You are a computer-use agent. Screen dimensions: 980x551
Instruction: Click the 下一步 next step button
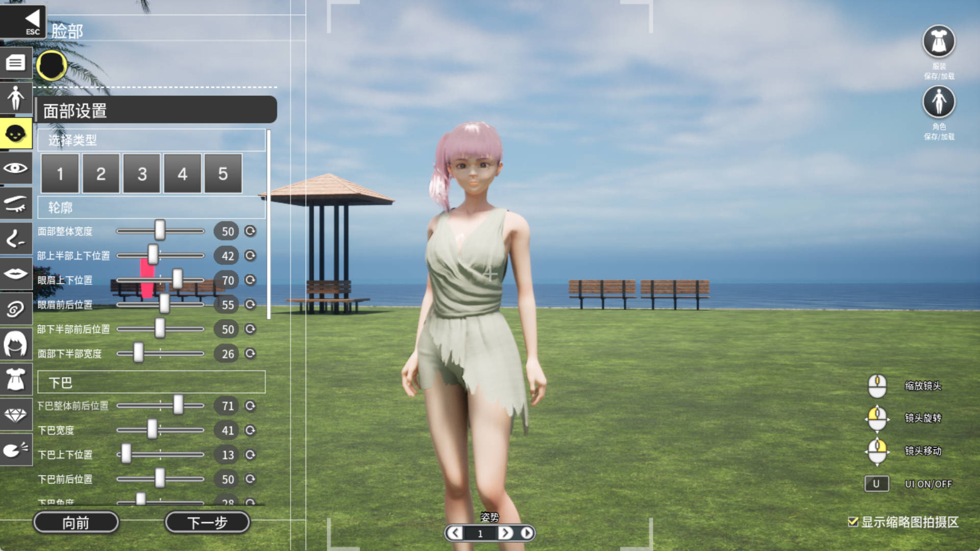207,522
